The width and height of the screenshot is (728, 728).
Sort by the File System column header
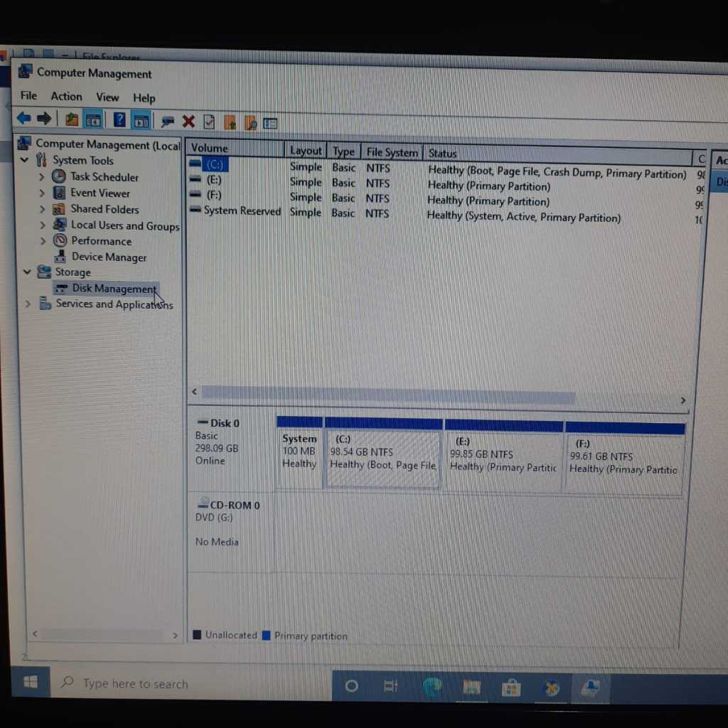point(392,152)
